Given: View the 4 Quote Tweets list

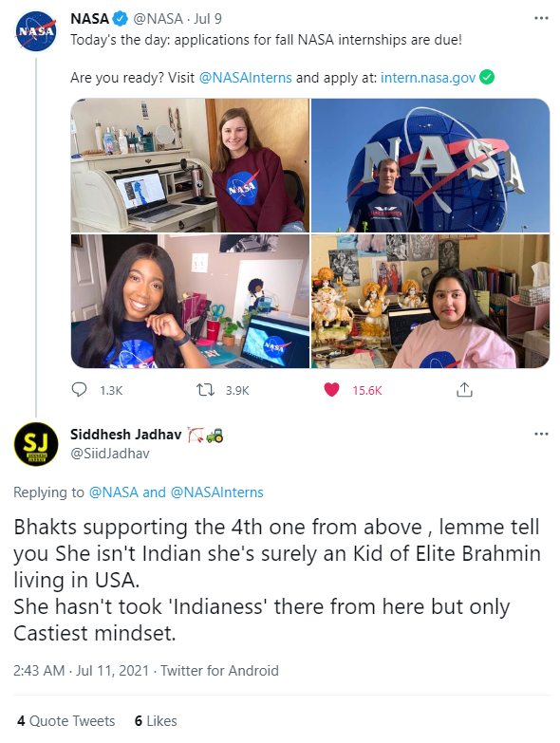Looking at the screenshot, I should pos(65,721).
